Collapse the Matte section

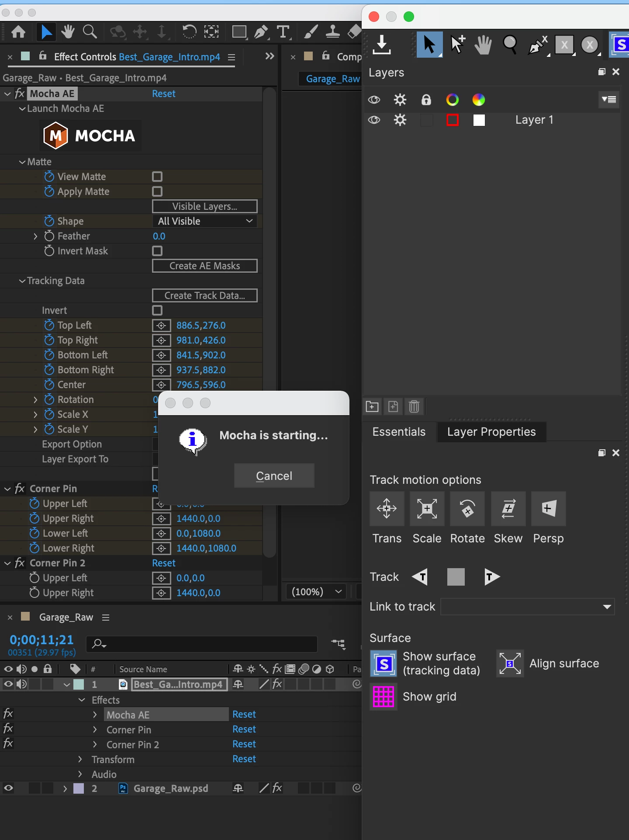[x=22, y=162]
